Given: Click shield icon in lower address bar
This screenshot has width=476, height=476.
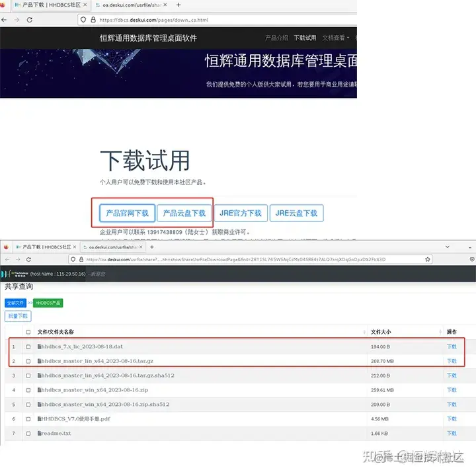Looking at the screenshot, I should point(73,260).
